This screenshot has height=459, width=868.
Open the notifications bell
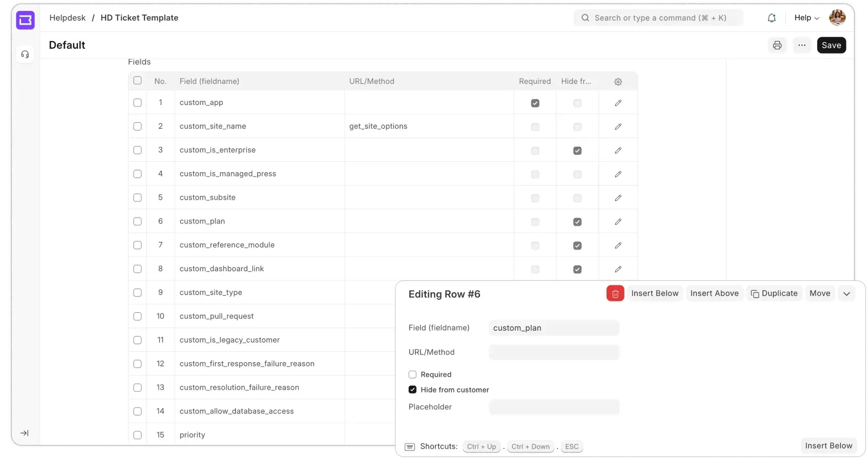(x=772, y=18)
